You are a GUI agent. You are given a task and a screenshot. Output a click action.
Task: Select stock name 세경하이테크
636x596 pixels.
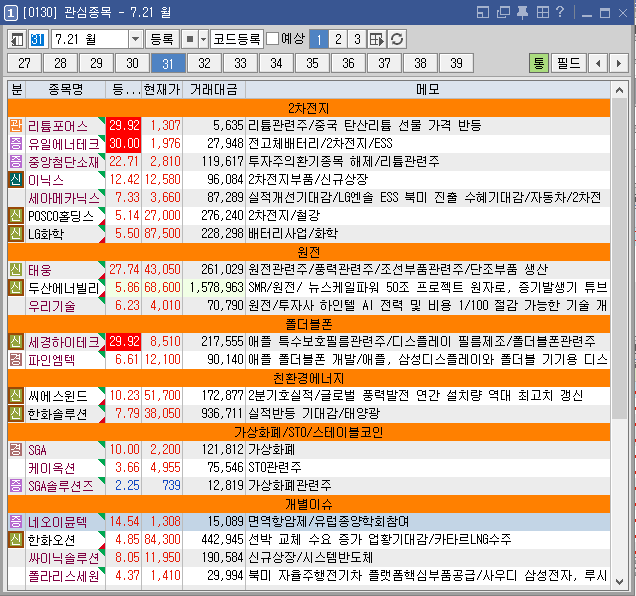click(64, 342)
